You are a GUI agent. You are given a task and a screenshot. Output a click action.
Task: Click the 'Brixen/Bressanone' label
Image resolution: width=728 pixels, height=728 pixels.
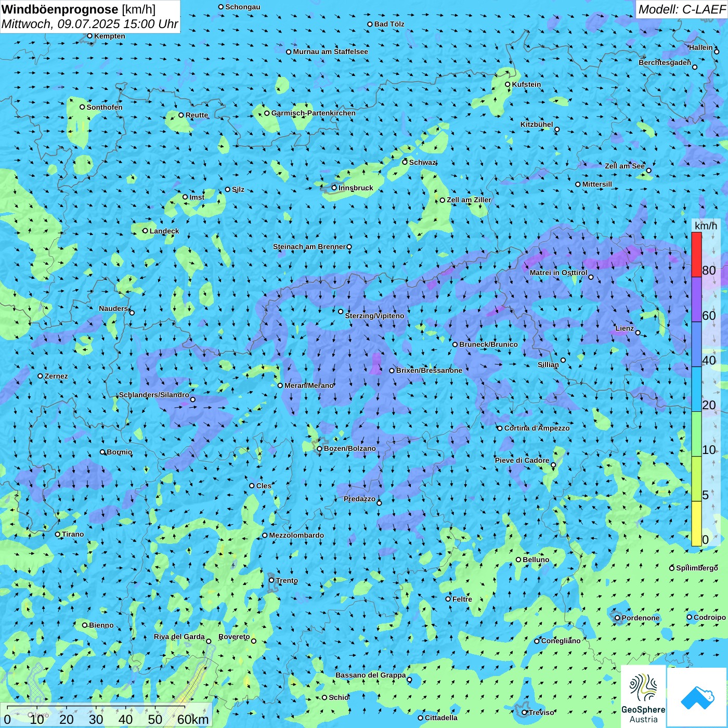click(429, 370)
